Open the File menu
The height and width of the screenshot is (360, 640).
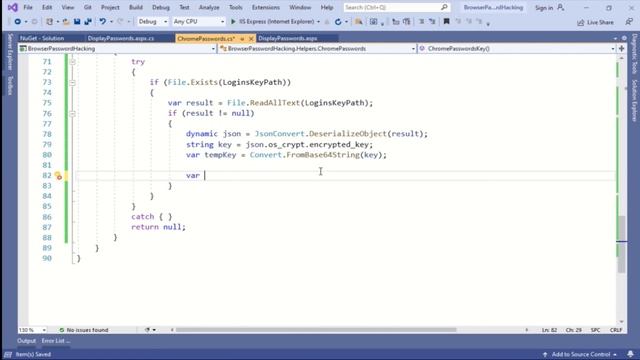28,7
